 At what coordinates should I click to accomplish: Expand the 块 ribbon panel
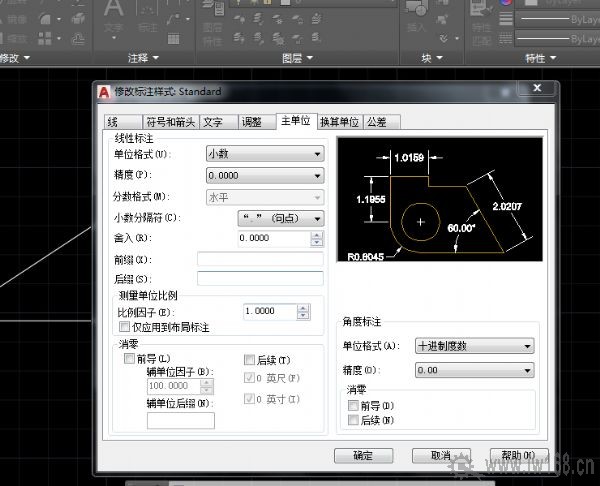click(432, 58)
